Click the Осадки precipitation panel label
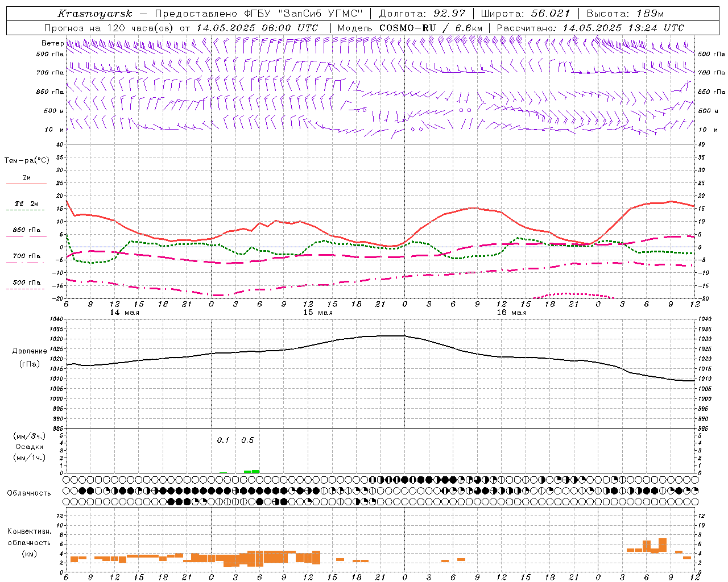Image resolution: width=728 pixels, height=582 pixels. (x=28, y=447)
